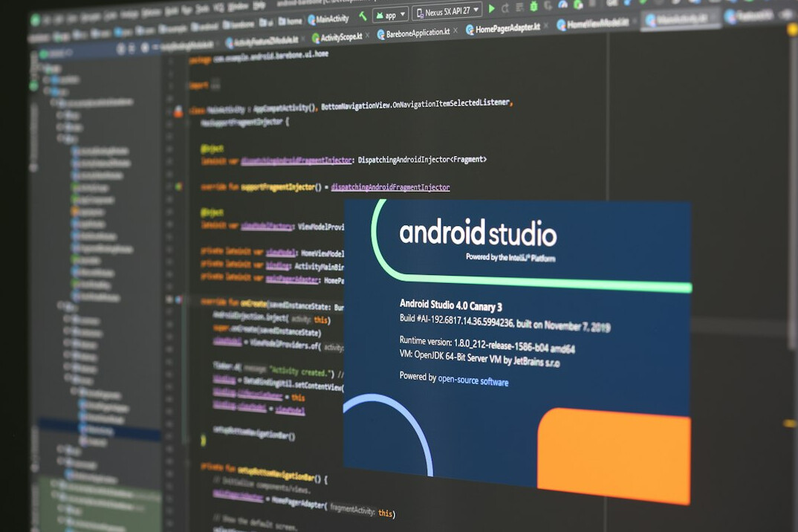
Task: Open the app run configuration dropdown
Action: [x=390, y=15]
